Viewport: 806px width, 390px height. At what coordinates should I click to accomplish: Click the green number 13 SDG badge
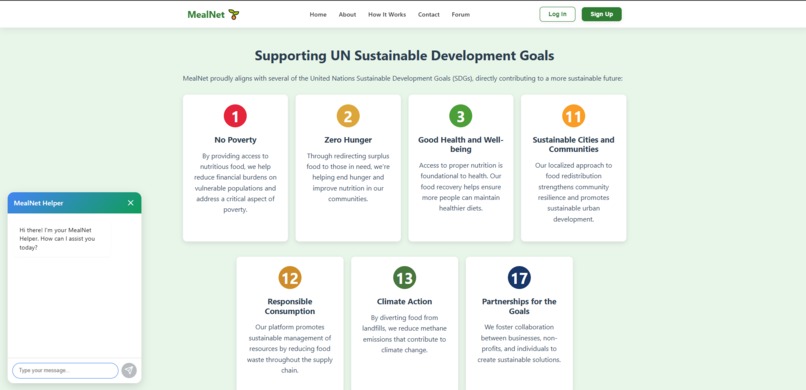click(x=405, y=278)
